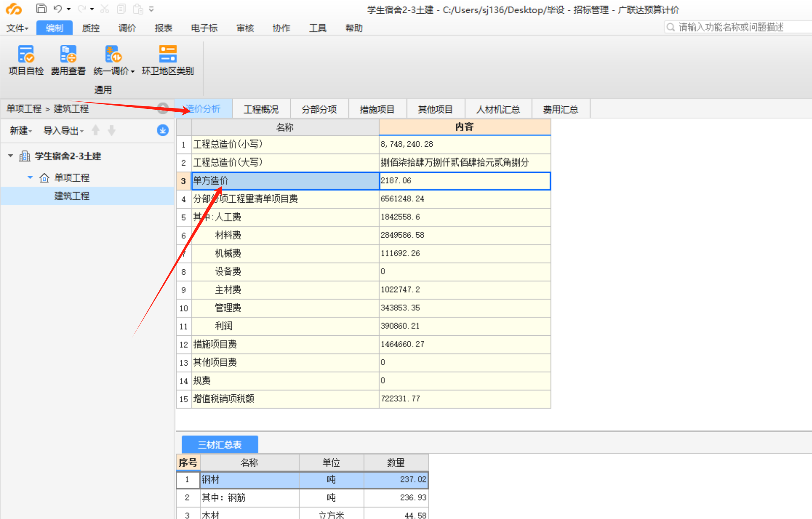Collapse the 单项工程 tree node
The image size is (812, 519).
point(30,177)
